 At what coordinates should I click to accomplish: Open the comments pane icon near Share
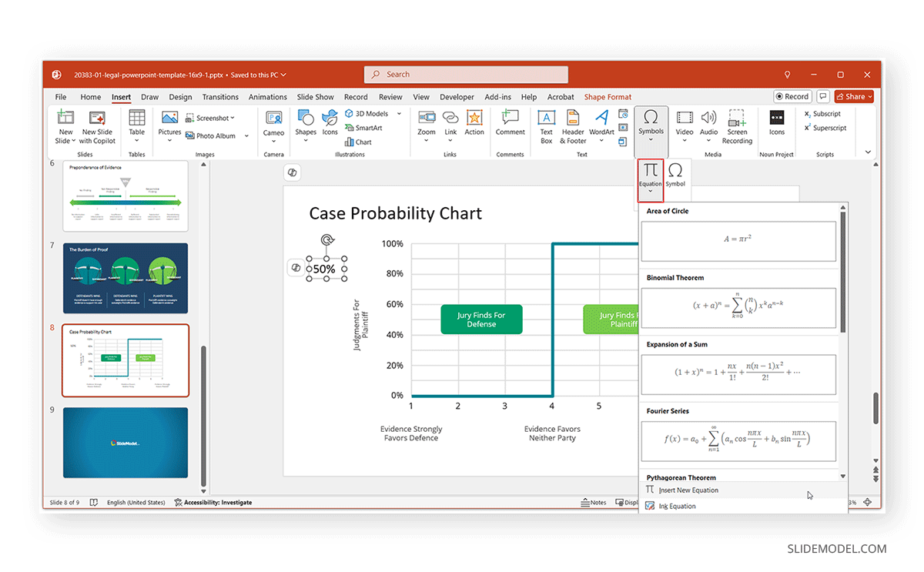(823, 97)
